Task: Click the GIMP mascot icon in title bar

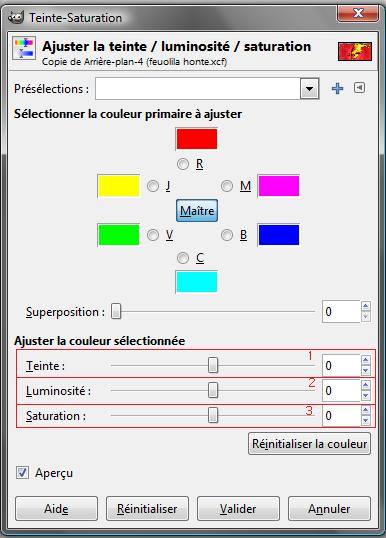Action: point(15,17)
